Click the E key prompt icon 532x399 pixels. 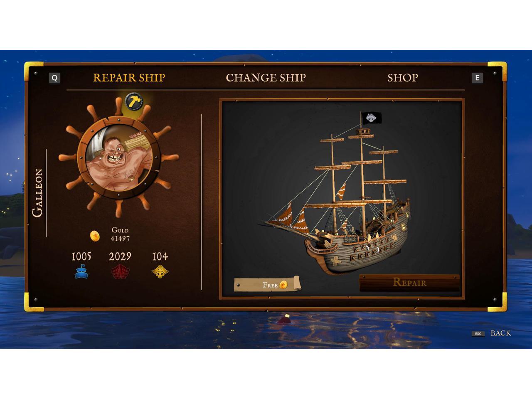tap(477, 78)
